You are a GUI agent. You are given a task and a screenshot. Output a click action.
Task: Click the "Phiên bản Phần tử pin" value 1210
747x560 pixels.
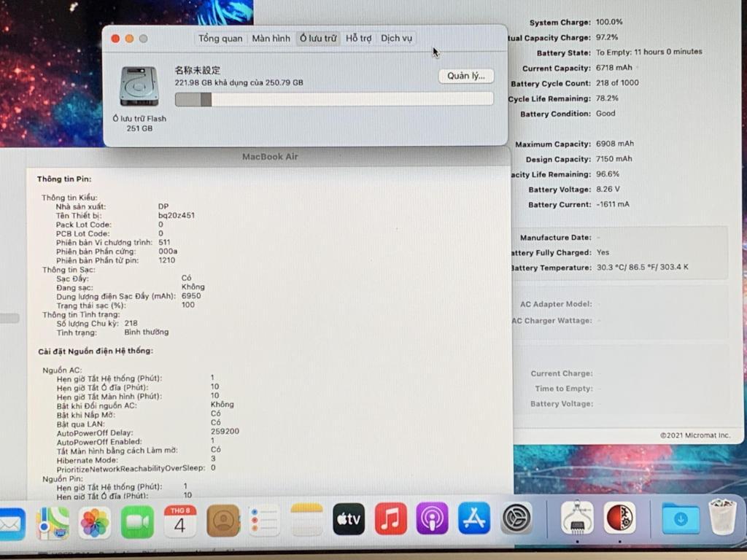167,260
